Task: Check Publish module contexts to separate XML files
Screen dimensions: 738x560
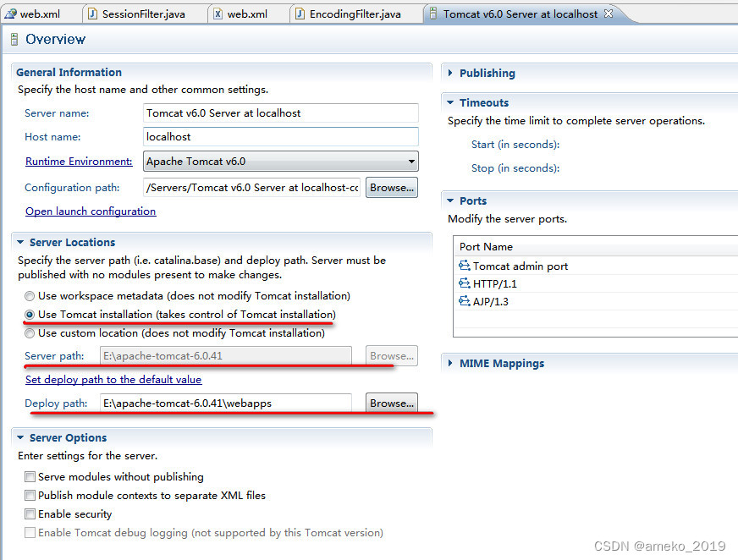Action: tap(30, 495)
